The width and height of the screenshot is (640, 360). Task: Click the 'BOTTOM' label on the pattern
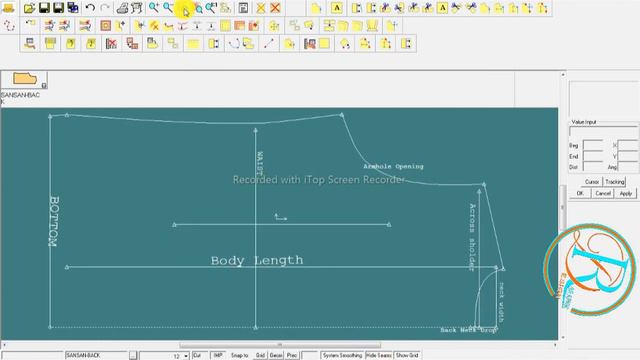53,221
